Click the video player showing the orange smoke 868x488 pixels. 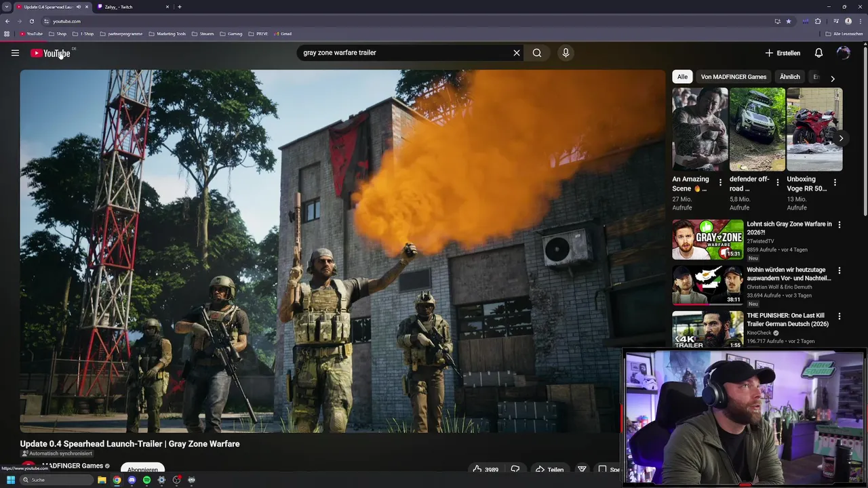point(342,251)
